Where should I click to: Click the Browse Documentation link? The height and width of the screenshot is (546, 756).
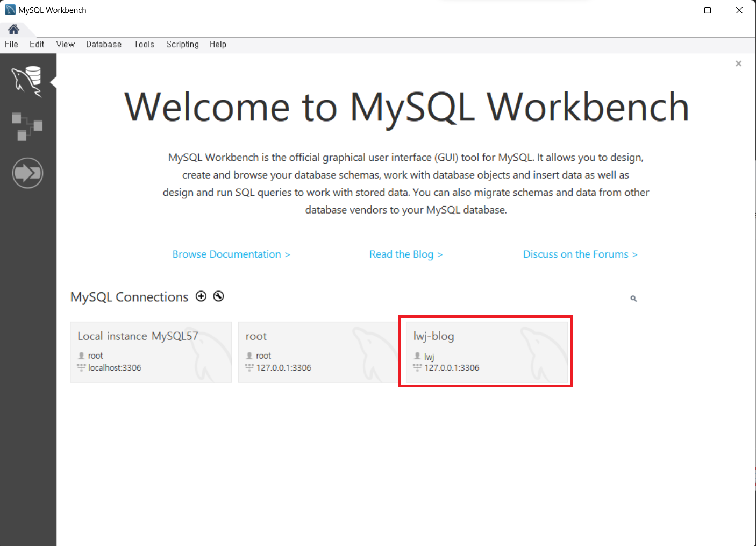(231, 254)
